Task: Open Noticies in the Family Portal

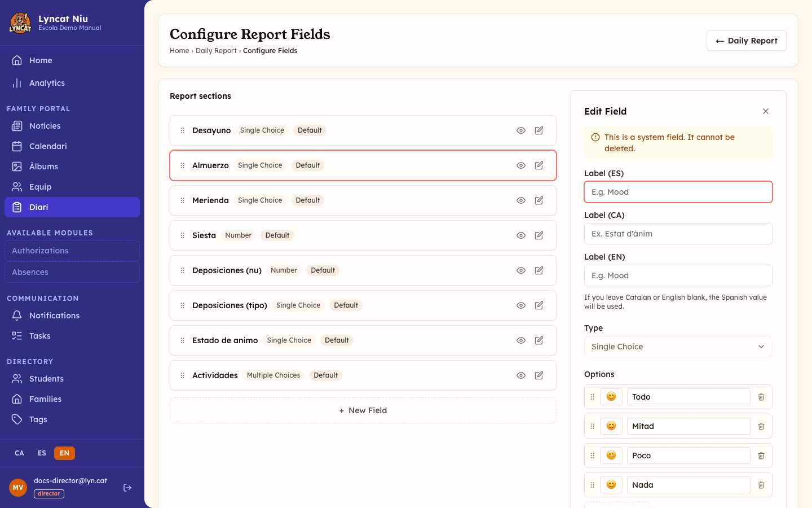Action: pos(72,126)
